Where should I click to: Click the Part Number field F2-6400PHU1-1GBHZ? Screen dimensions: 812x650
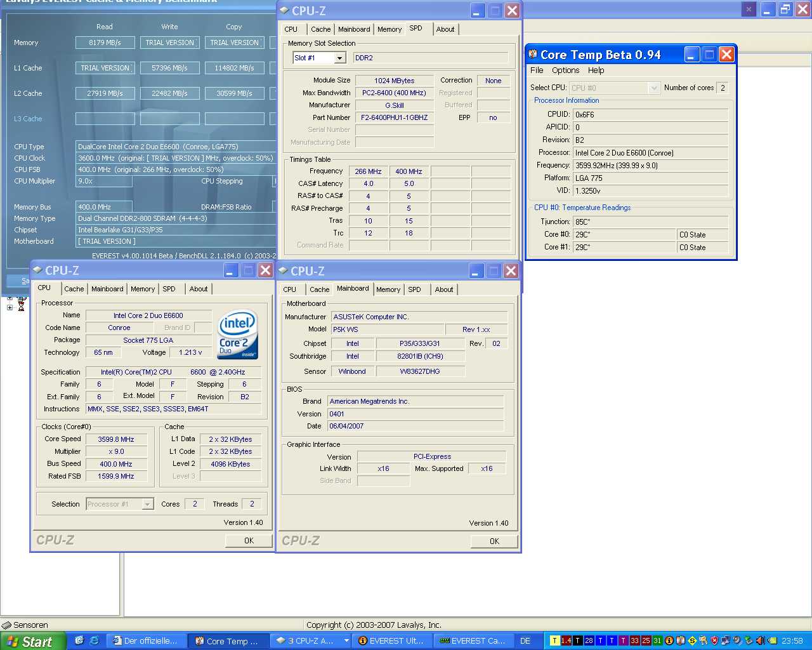(x=395, y=117)
